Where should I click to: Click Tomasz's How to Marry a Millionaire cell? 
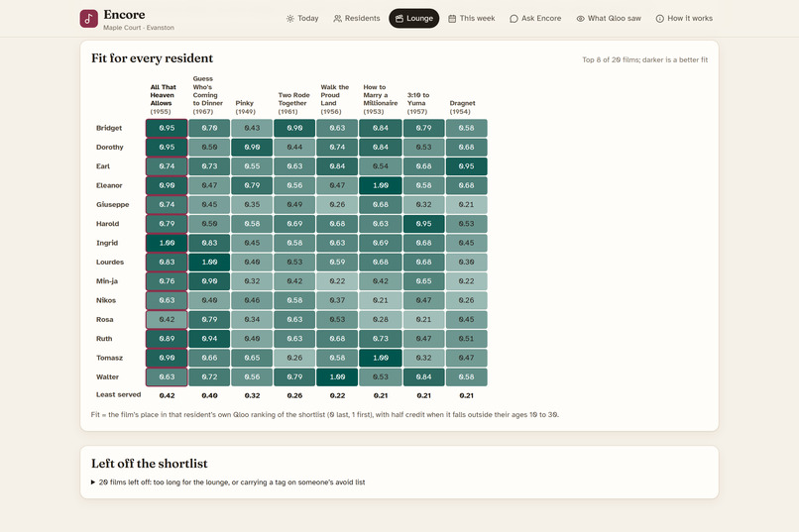click(381, 358)
